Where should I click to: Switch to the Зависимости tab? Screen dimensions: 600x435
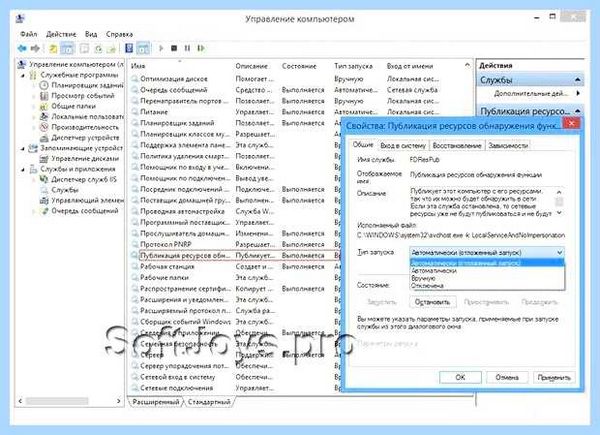[x=508, y=146]
